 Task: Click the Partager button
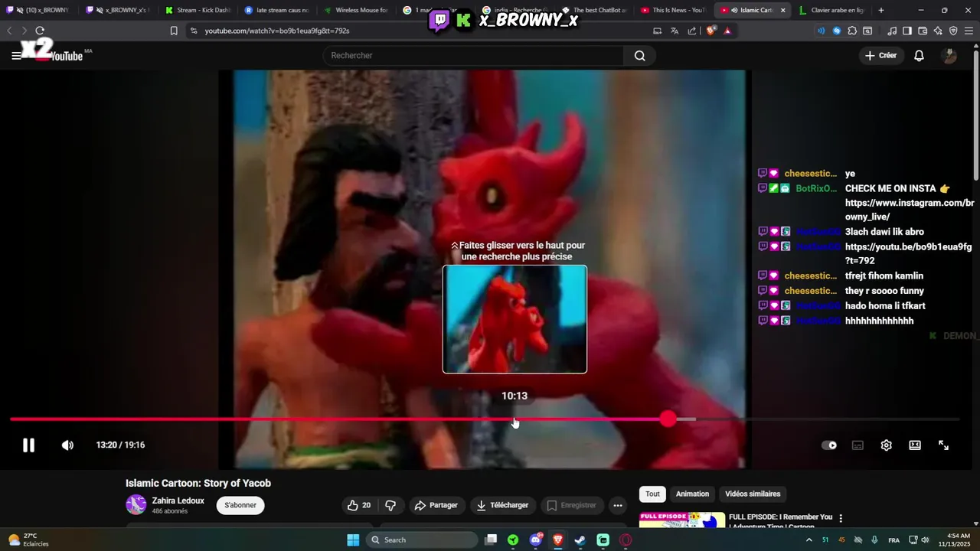[436, 505]
